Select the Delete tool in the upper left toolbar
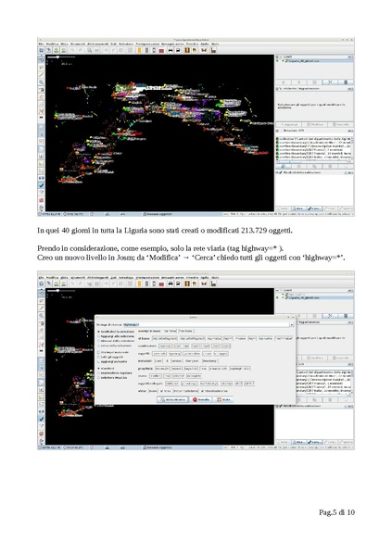The height and width of the screenshot is (554, 392). click(42, 89)
